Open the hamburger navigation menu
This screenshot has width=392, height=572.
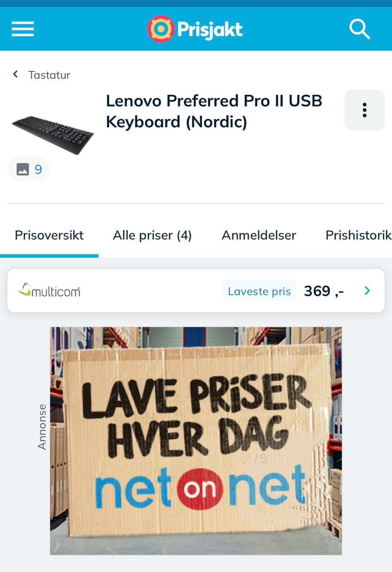[23, 29]
